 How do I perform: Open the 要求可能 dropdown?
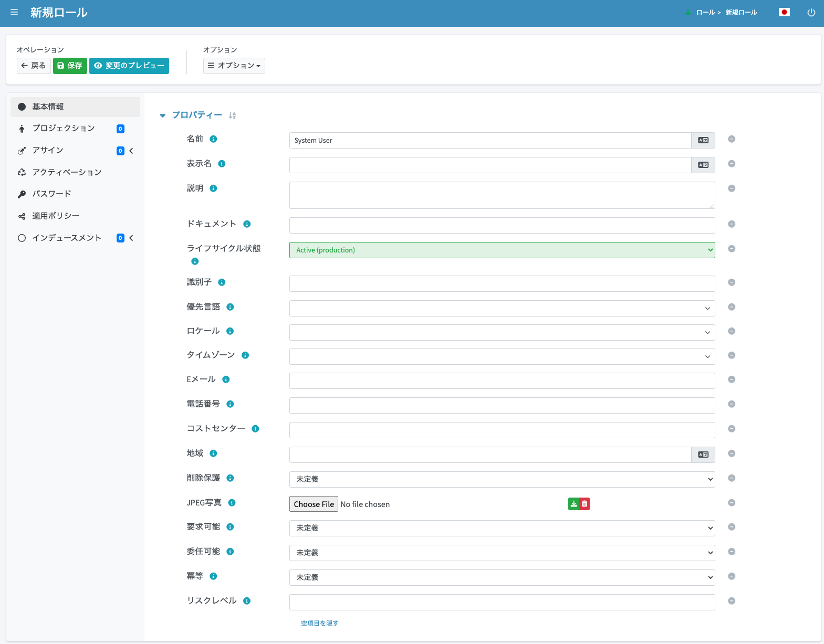[502, 528]
